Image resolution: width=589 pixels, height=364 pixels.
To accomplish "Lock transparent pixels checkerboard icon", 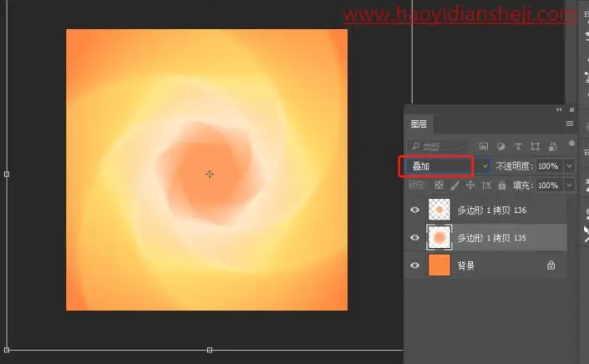I will coord(439,185).
